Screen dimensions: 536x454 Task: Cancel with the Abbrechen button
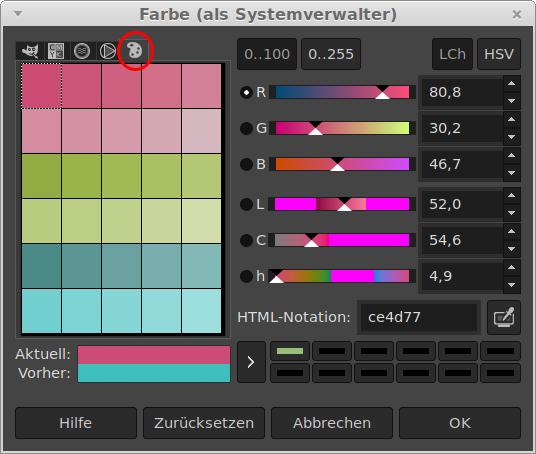pyautogui.click(x=332, y=423)
